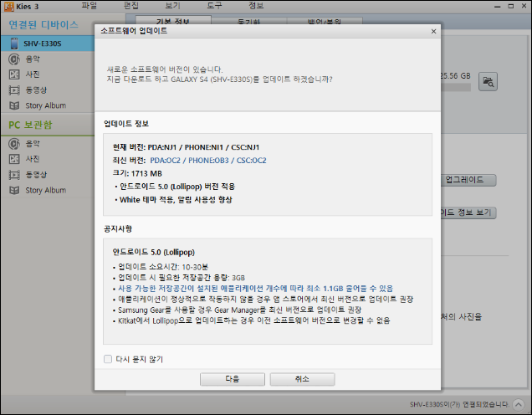Maximize the Kies 3 window
The width and height of the screenshot is (532, 415).
click(x=510, y=6)
